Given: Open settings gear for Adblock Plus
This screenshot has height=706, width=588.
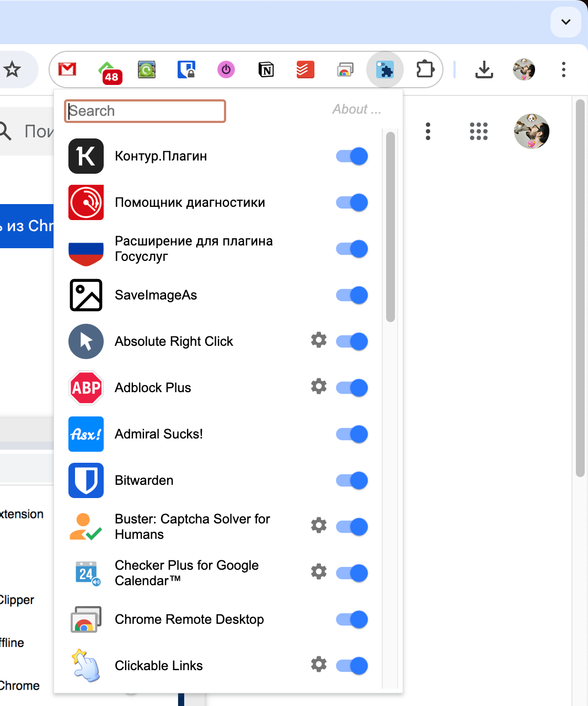Looking at the screenshot, I should (x=319, y=386).
